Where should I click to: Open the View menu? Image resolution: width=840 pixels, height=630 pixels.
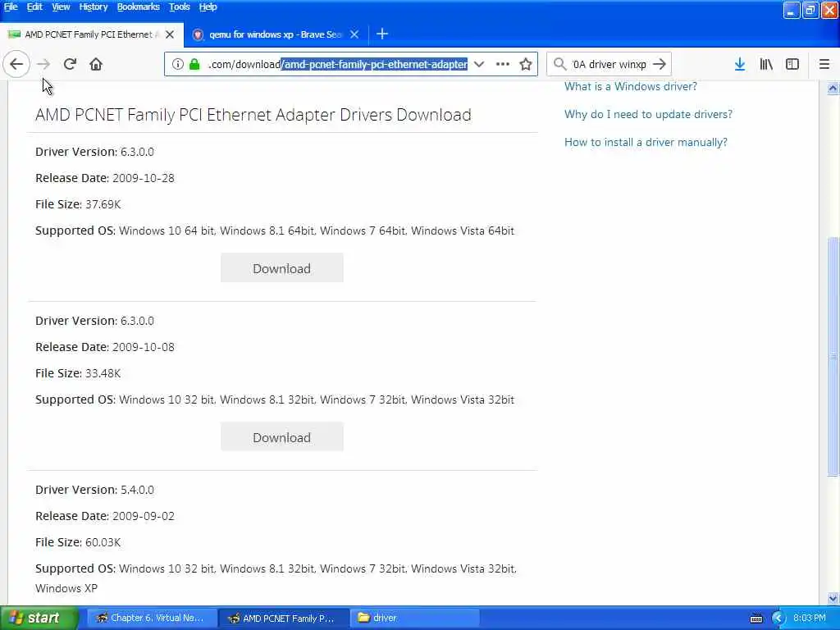point(61,7)
